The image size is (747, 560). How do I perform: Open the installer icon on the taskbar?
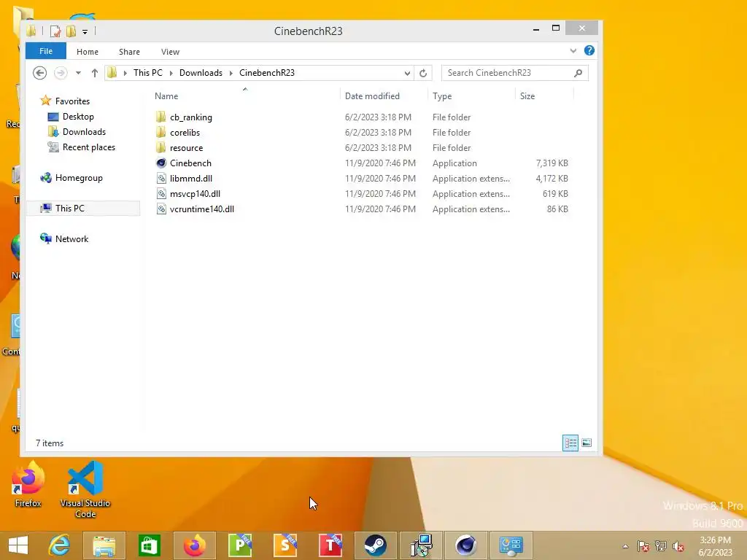click(421, 545)
